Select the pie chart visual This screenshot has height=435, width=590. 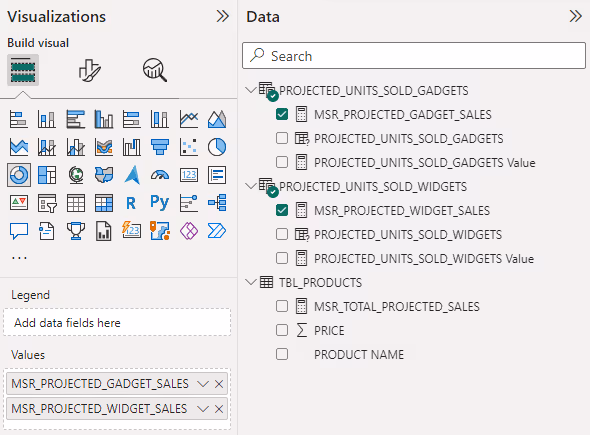tap(217, 147)
